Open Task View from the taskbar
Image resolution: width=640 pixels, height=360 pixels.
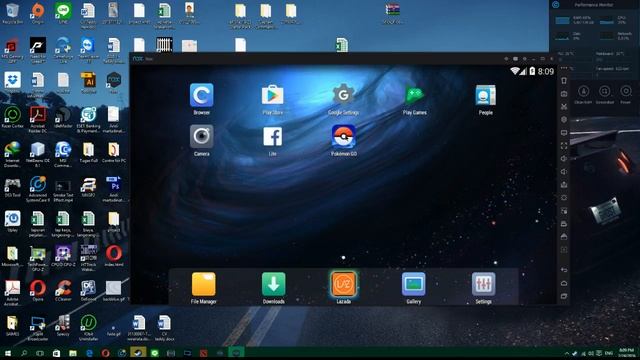40,353
